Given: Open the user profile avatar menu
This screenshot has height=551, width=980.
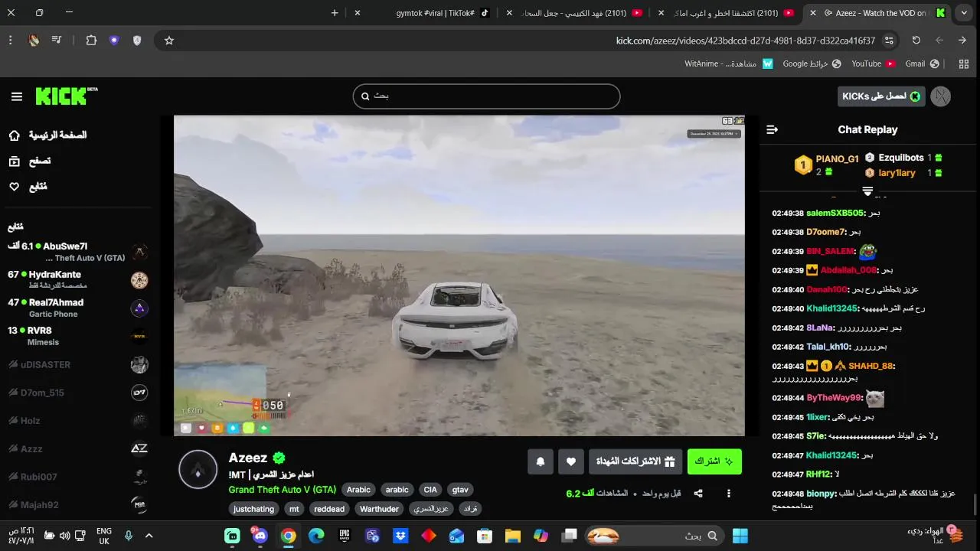Looking at the screenshot, I should point(941,96).
